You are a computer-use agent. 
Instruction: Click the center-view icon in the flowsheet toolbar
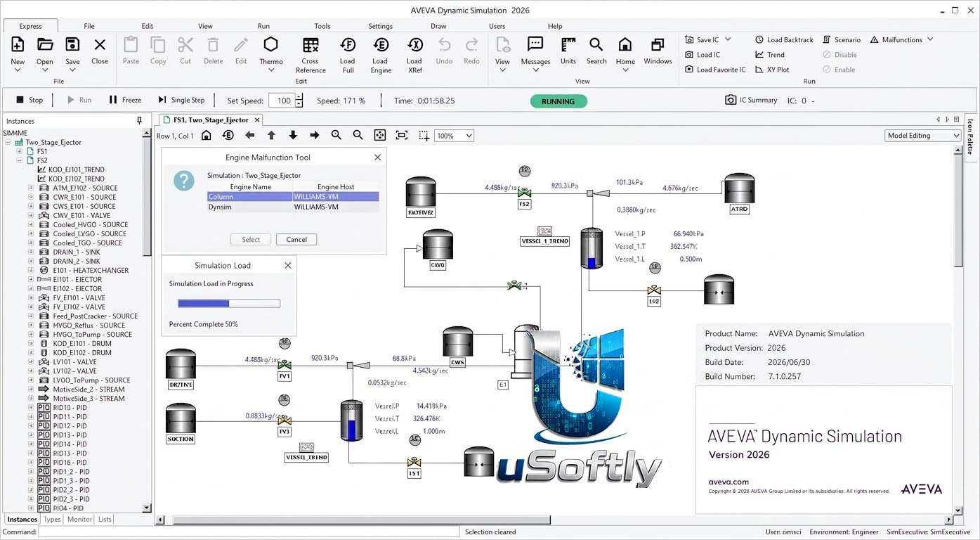(x=379, y=135)
